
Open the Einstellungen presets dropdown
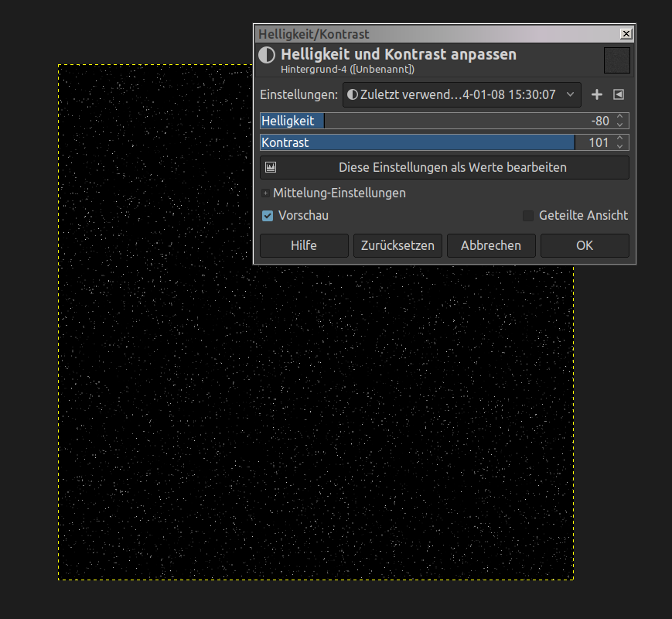click(x=462, y=95)
